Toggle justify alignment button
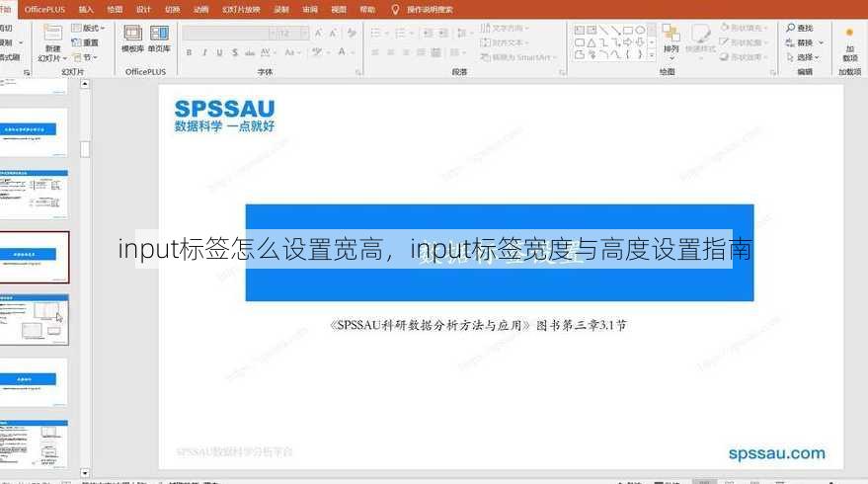Viewport: 868px width, 484px height. point(421,52)
